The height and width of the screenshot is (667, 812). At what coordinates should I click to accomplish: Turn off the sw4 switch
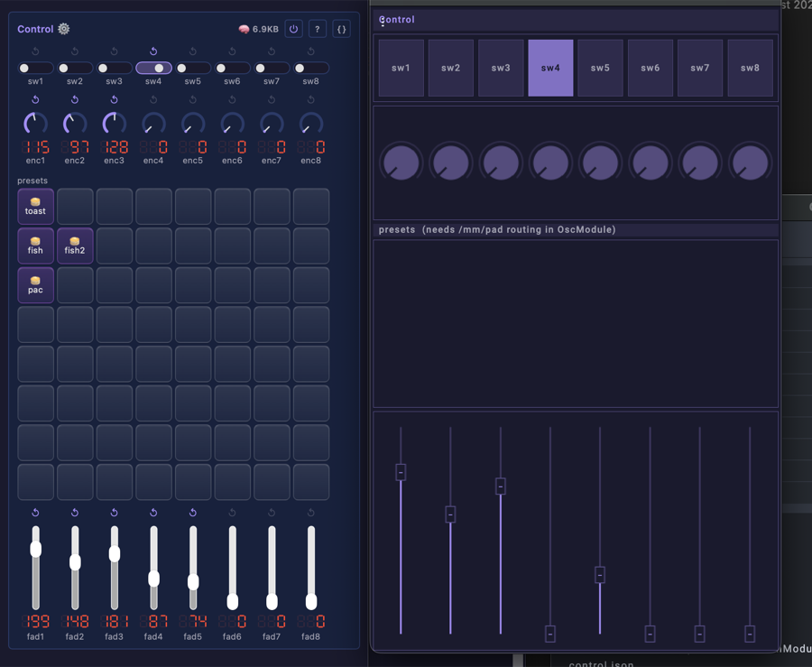tap(153, 68)
